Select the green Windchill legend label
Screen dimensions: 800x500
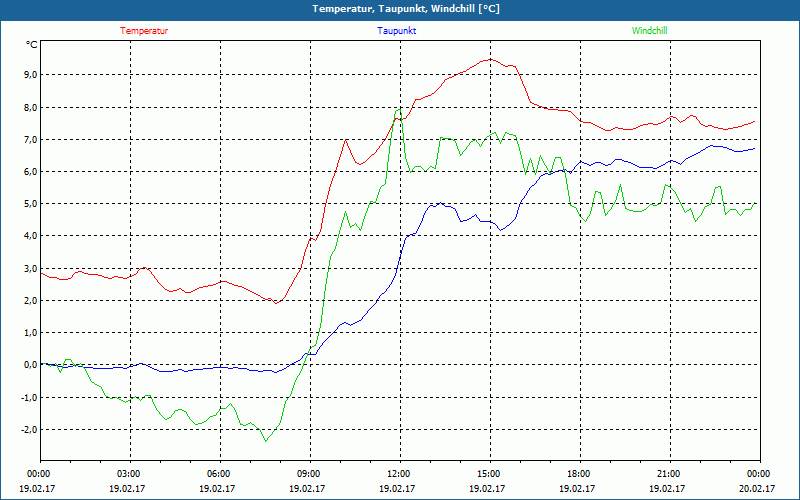coord(649,31)
